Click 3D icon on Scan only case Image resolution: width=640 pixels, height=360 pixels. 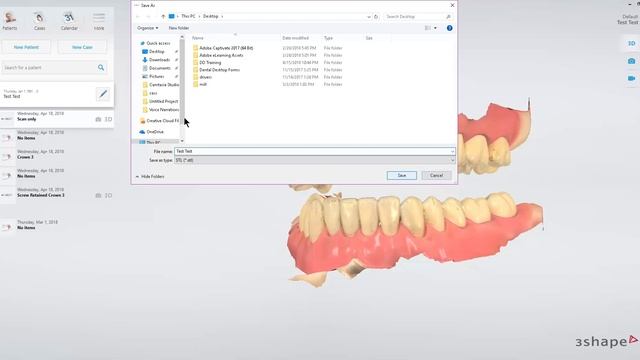click(x=108, y=119)
